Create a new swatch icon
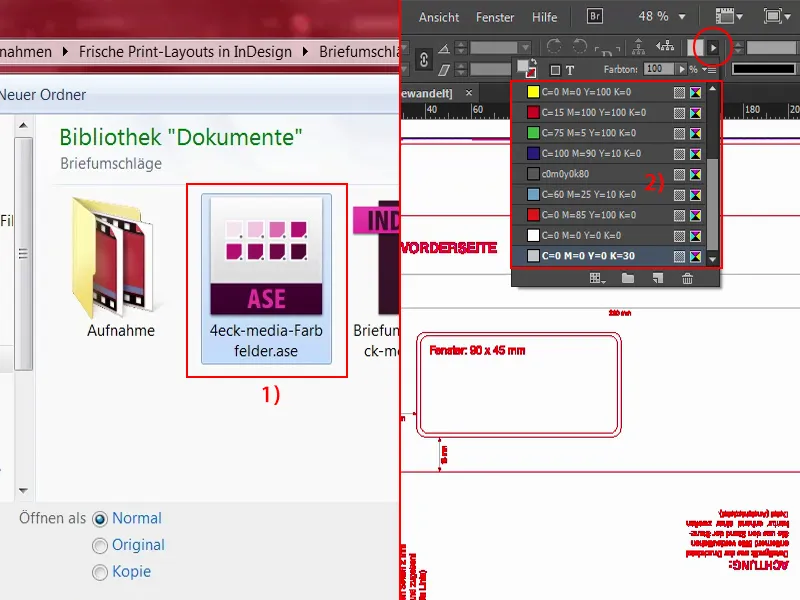 pos(658,278)
